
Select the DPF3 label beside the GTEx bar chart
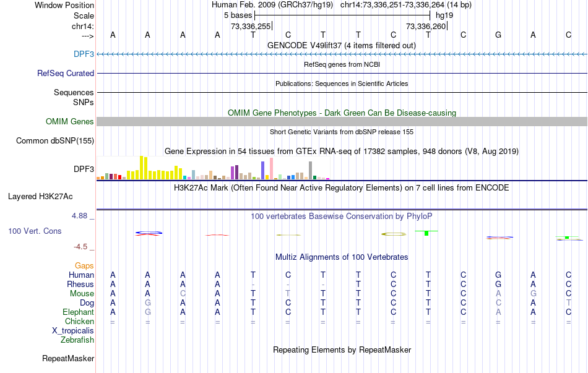click(84, 169)
